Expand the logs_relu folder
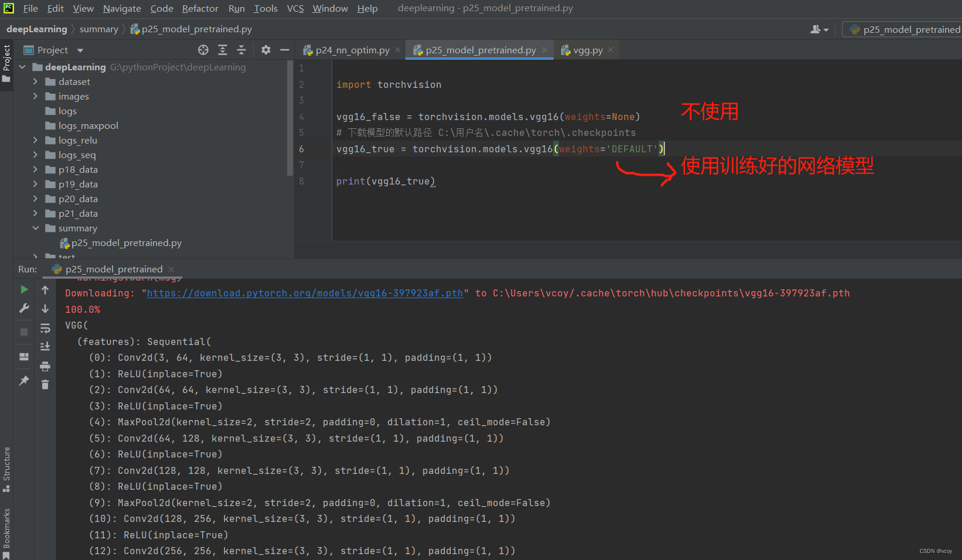Image resolution: width=962 pixels, height=560 pixels. coord(35,140)
